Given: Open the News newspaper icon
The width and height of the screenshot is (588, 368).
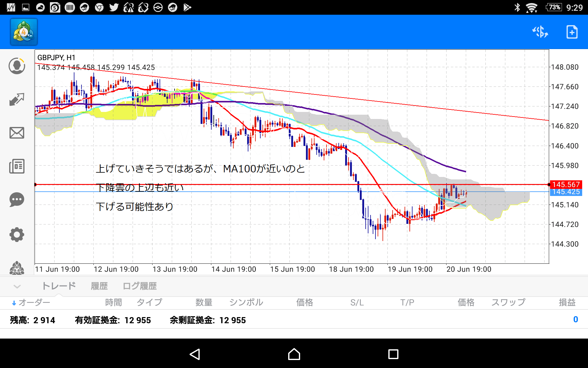Looking at the screenshot, I should (x=17, y=166).
